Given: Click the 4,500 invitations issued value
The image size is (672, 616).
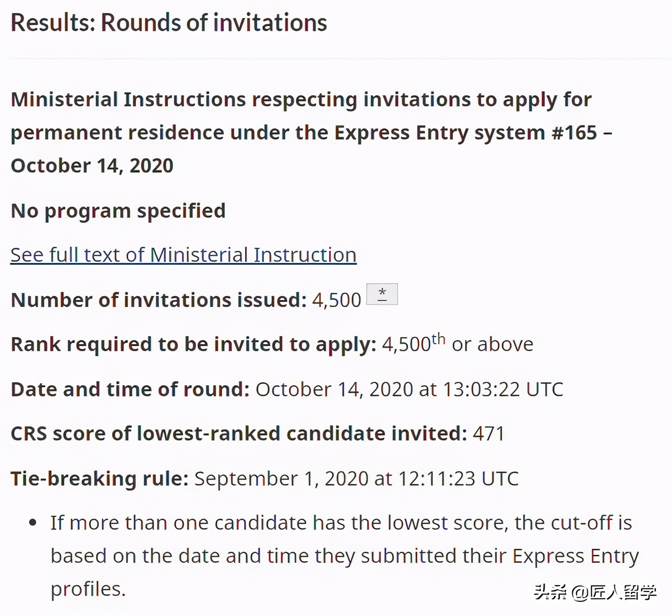Looking at the screenshot, I should click(x=337, y=300).
